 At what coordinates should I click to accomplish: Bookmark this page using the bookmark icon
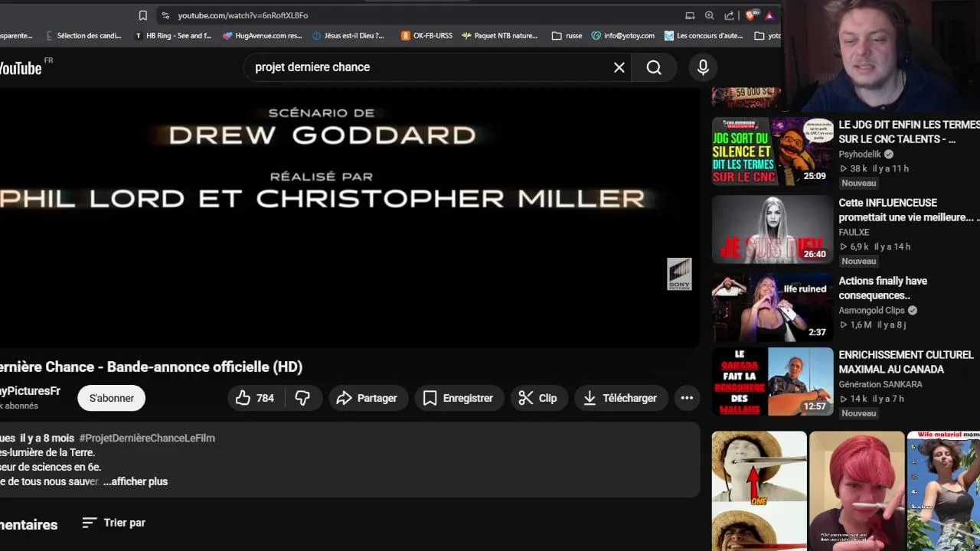(x=142, y=15)
